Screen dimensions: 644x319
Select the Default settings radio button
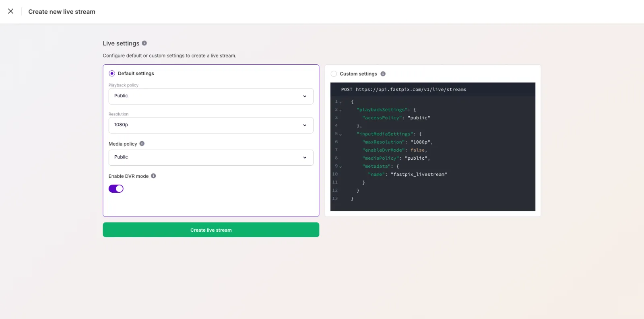tap(112, 74)
